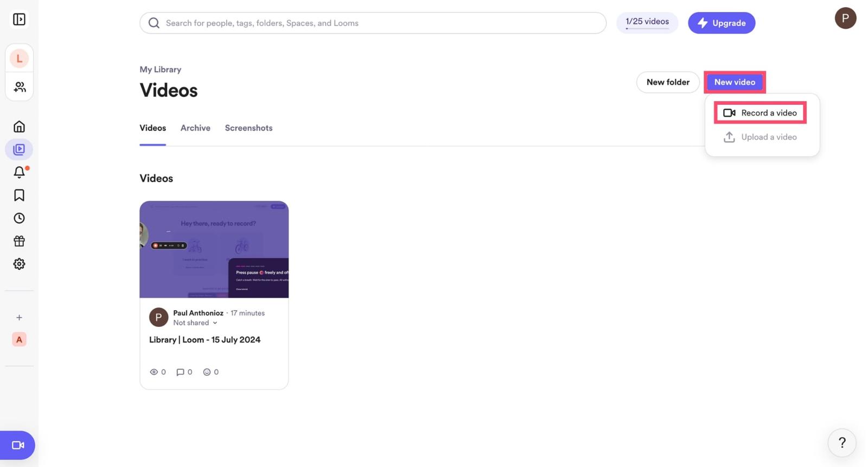Viewport: 868px width, 467px height.
Task: Click the plus icon in sidebar
Action: click(19, 318)
